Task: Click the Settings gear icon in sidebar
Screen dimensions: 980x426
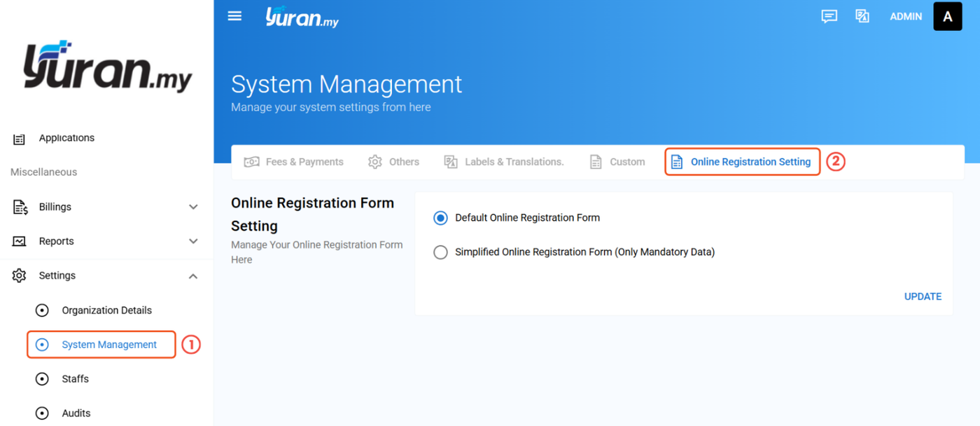Action: tap(20, 275)
